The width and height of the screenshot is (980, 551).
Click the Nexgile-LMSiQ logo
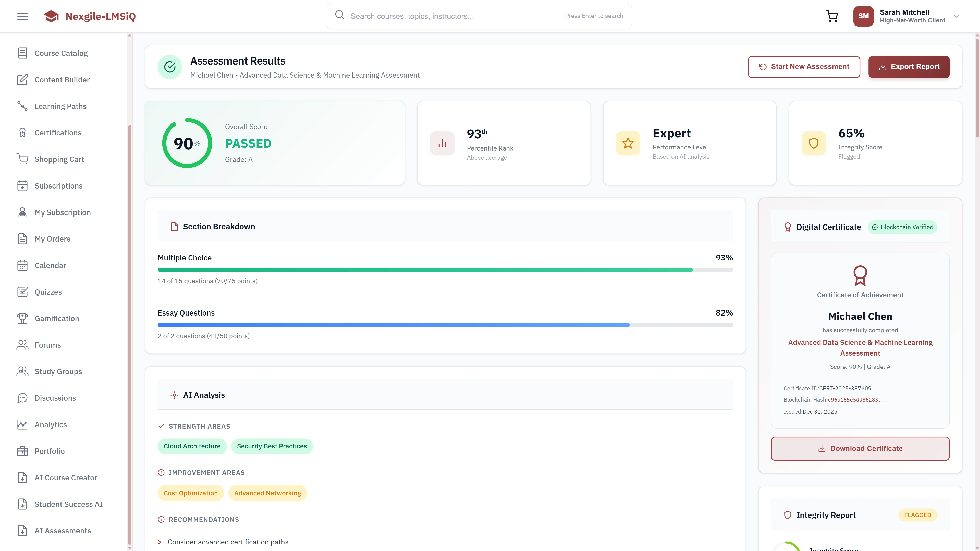(90, 16)
